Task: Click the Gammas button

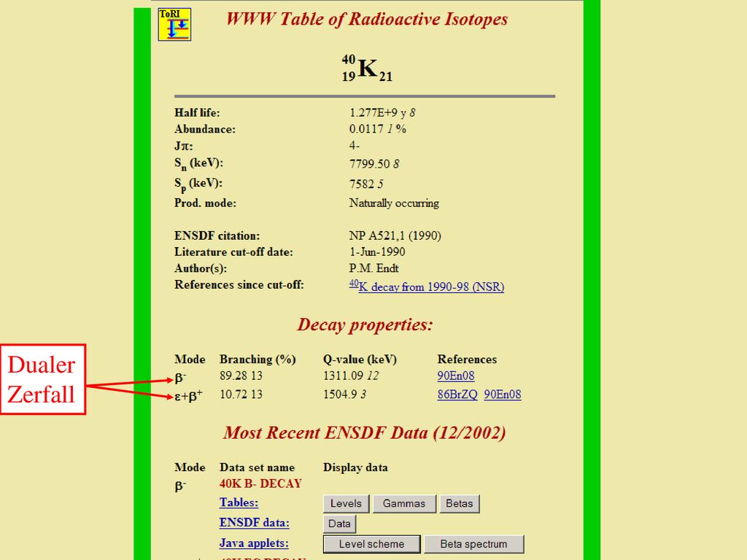Action: tap(404, 503)
